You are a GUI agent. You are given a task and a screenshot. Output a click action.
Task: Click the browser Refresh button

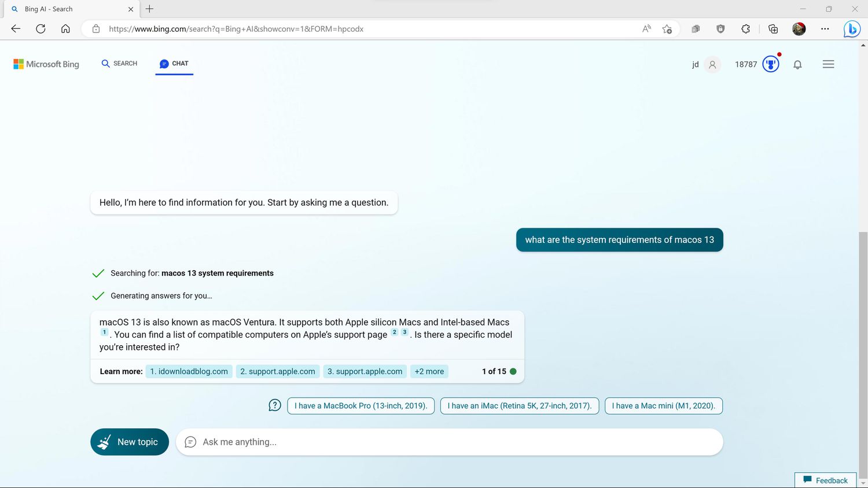click(x=41, y=29)
